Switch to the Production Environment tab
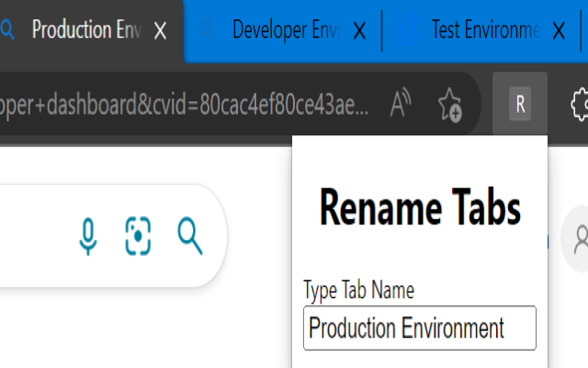The height and width of the screenshot is (368, 588). pos(85,29)
